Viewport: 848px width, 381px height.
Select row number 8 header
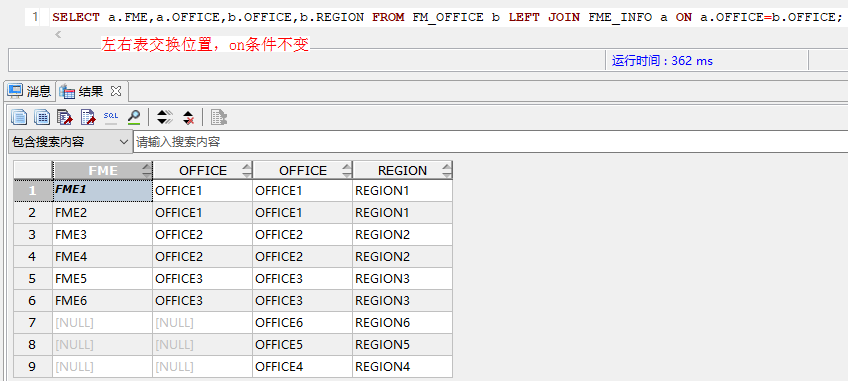point(32,344)
